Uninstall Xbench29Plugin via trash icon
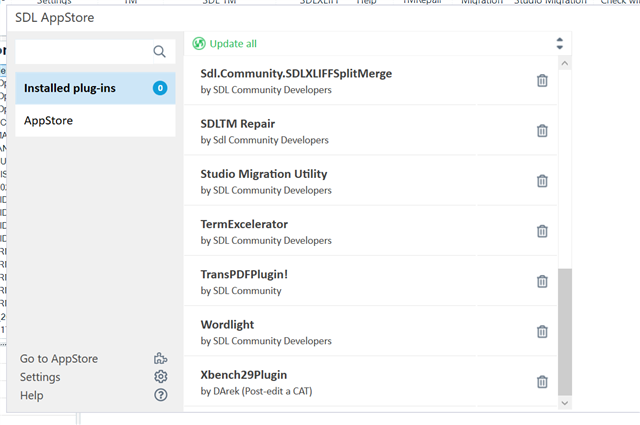Image resolution: width=640 pixels, height=425 pixels. [542, 382]
